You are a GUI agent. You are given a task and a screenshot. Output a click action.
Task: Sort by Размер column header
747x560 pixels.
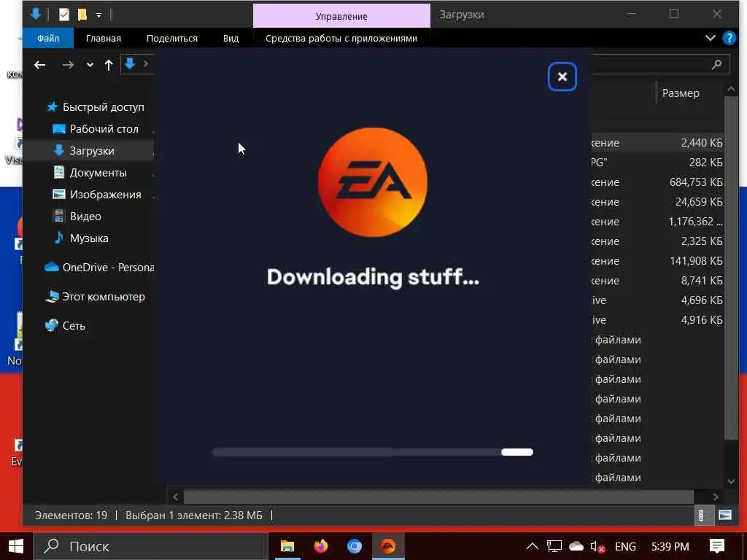coord(681,93)
